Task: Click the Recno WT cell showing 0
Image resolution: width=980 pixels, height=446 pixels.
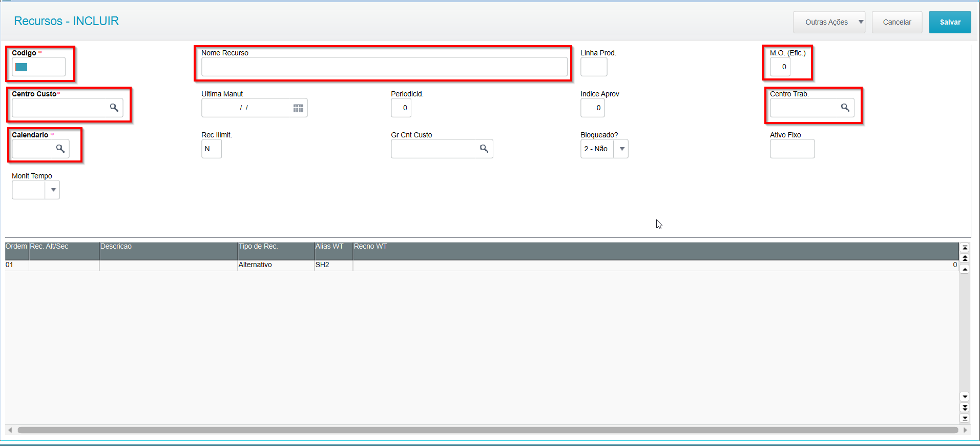Action: (x=656, y=265)
